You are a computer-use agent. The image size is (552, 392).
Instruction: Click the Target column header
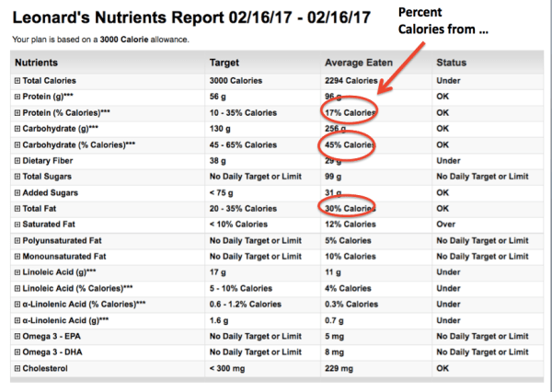click(224, 63)
